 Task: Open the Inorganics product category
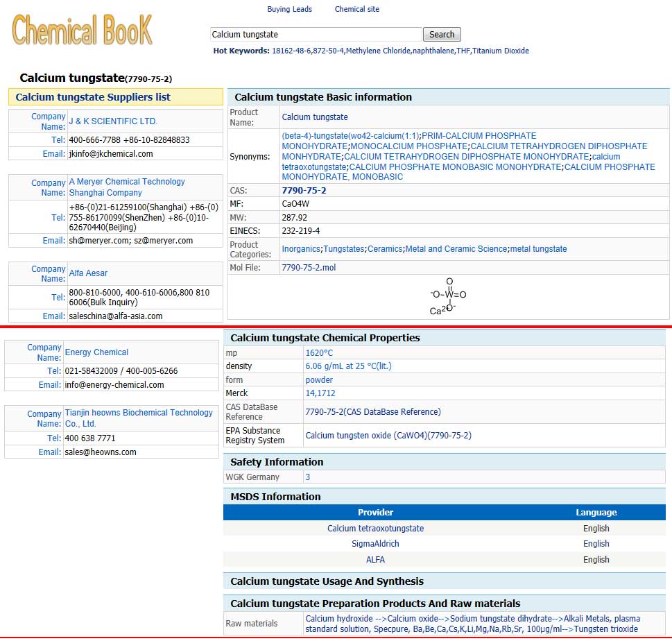click(x=301, y=248)
